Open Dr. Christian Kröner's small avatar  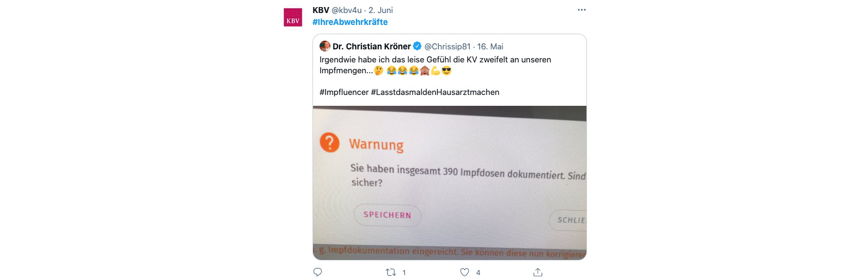325,46
